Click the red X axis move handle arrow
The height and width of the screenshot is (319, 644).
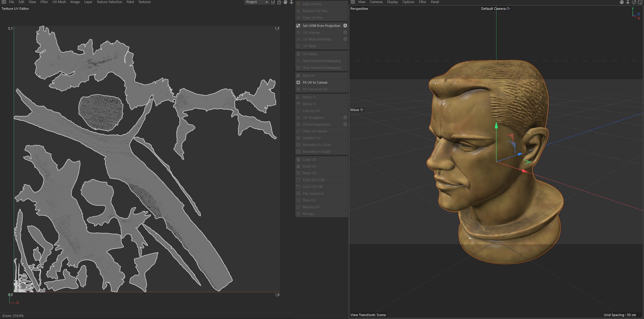coord(524,171)
